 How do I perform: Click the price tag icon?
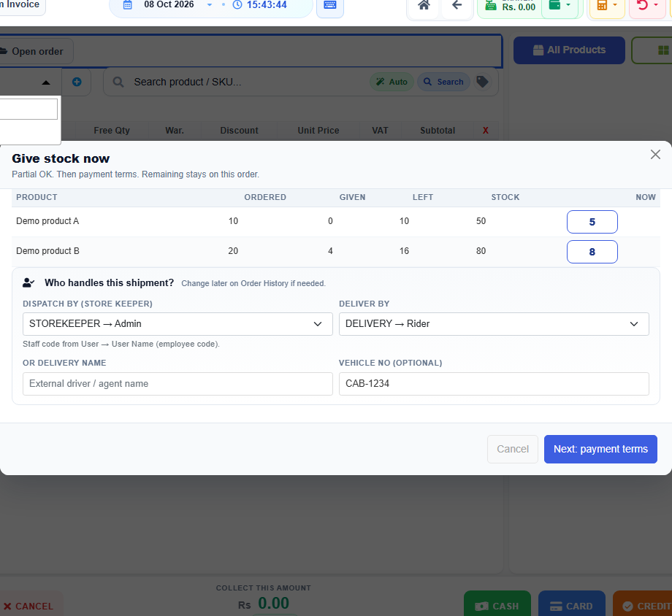click(482, 82)
